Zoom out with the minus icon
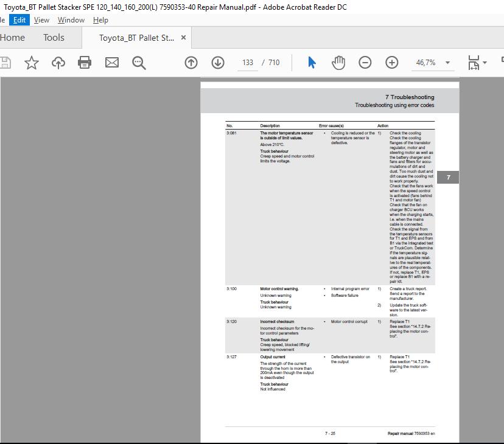 (x=365, y=63)
